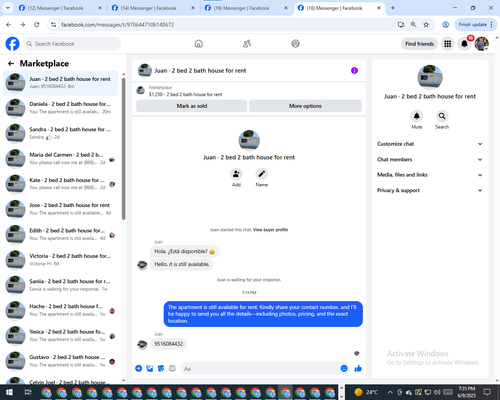Image resolution: width=500 pixels, height=400 pixels.
Task: Open Windows Start menu
Action: (9, 392)
